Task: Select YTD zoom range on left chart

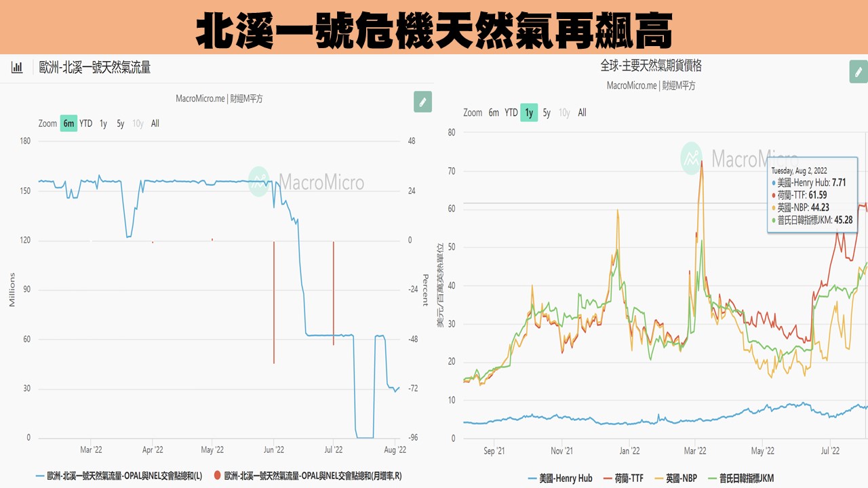Action: (86, 123)
